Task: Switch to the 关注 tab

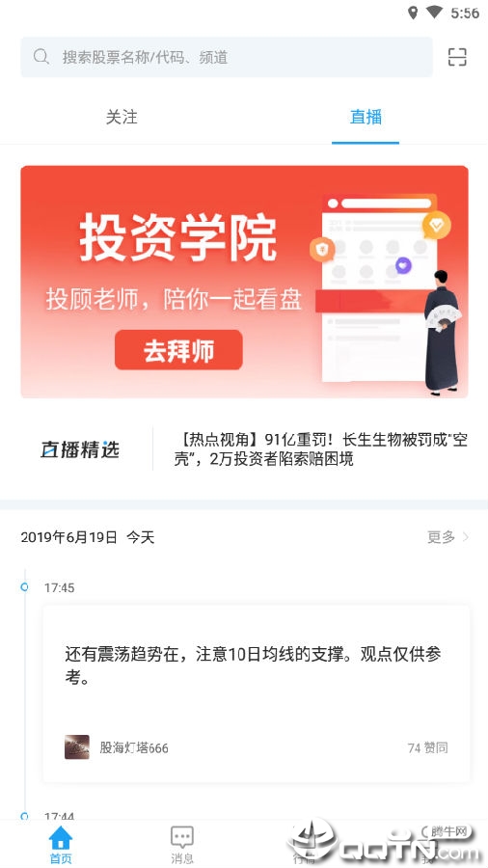Action: pos(122,118)
